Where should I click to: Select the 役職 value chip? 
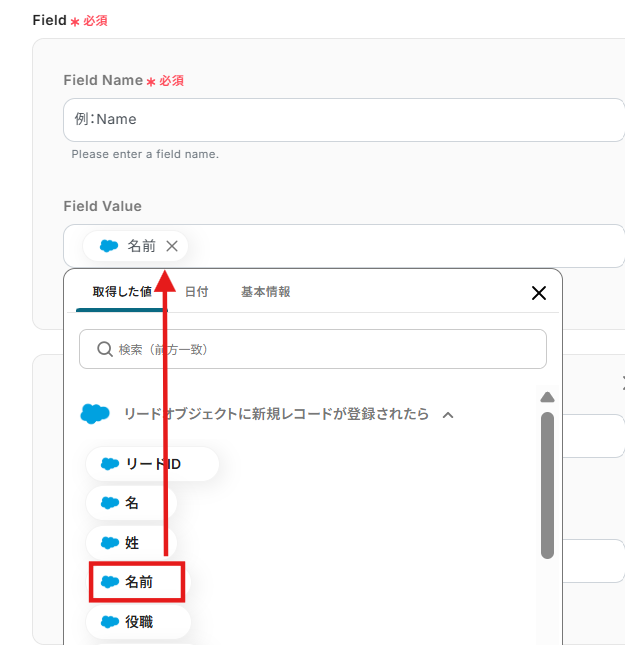(138, 622)
